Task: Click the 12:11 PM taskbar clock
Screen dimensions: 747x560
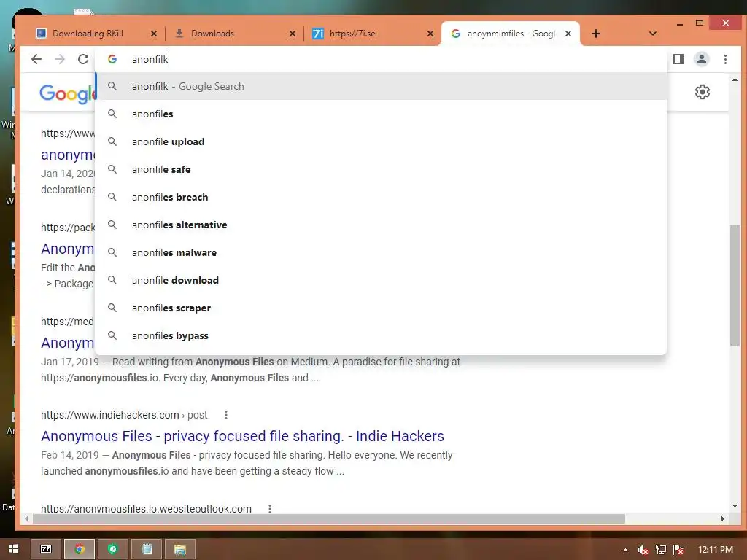Action: coord(715,550)
